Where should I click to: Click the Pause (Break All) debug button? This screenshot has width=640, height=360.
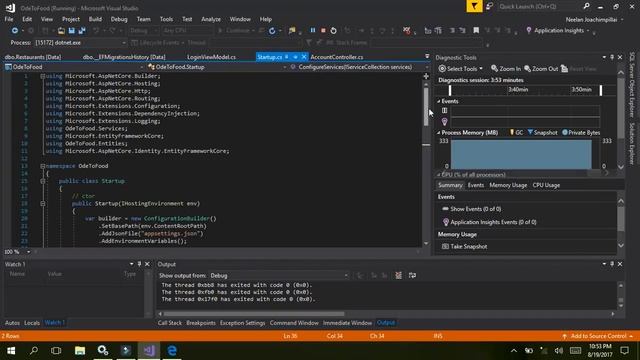(x=313, y=31)
